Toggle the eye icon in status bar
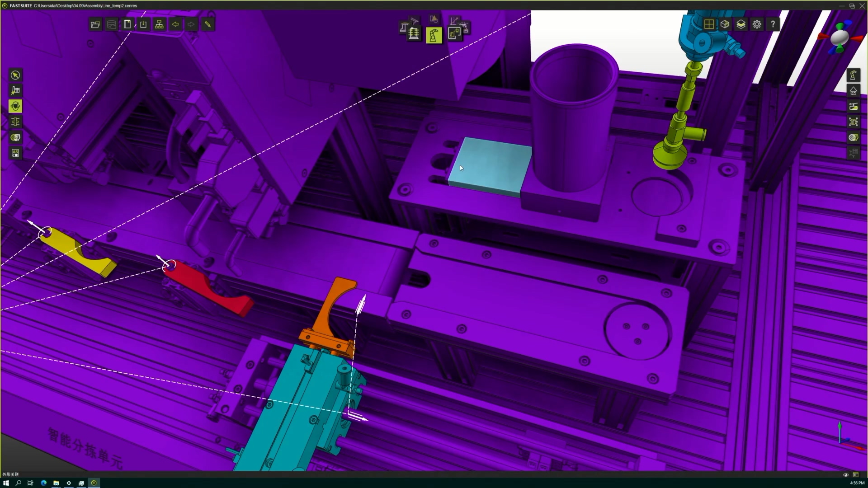Screen dimensions: 868x488 coord(846,474)
